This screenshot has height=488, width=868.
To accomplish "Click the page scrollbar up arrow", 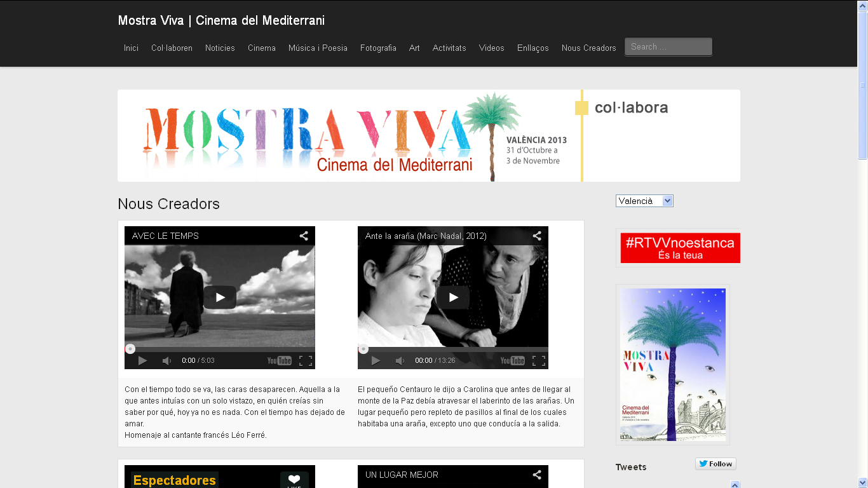I will (863, 5).
